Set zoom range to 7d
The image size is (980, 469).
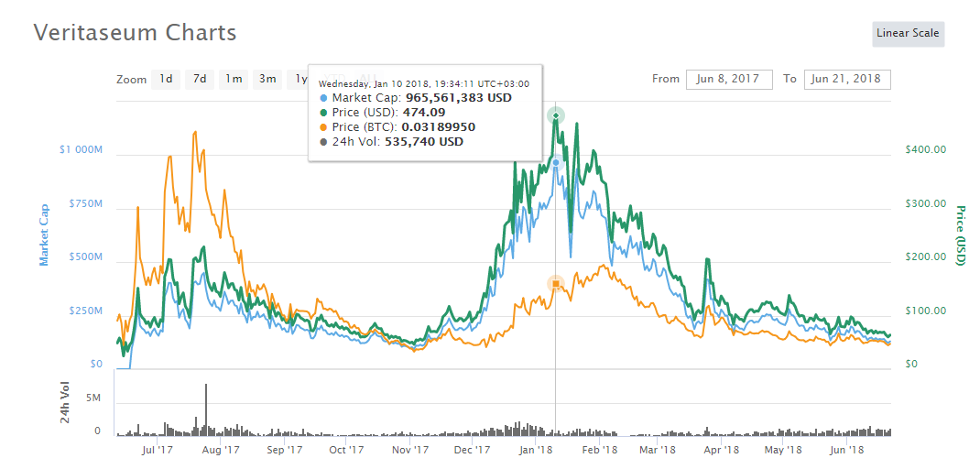click(x=200, y=79)
